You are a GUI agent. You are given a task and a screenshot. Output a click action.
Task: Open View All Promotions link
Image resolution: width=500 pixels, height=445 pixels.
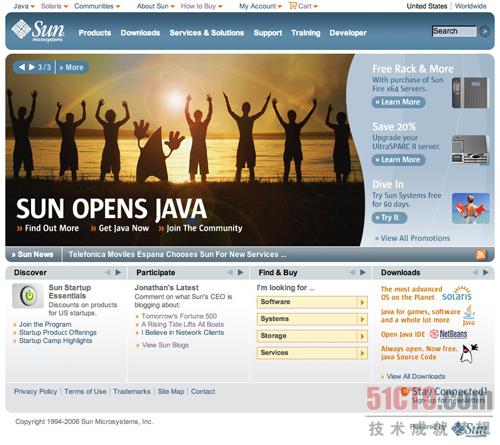pyautogui.click(x=412, y=238)
